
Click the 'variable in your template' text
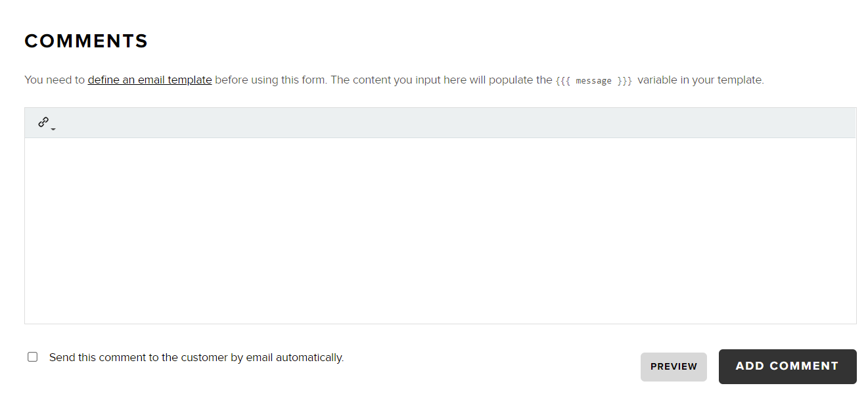pyautogui.click(x=700, y=80)
